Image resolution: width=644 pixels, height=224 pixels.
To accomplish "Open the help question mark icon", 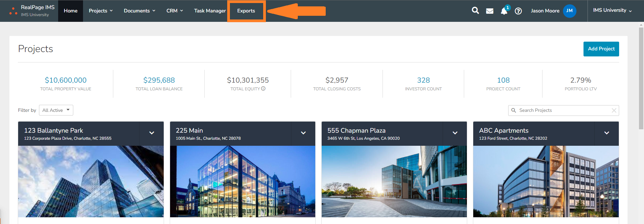I will coord(518,11).
